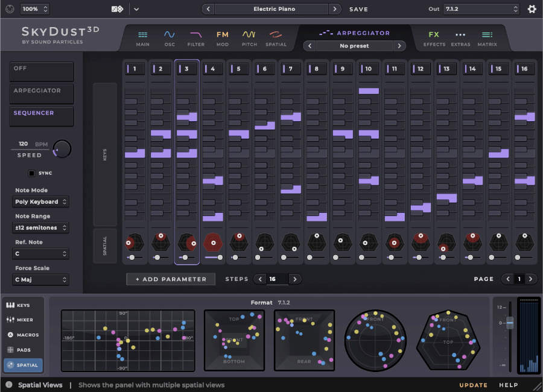Select the Filter section icon

tap(195, 37)
